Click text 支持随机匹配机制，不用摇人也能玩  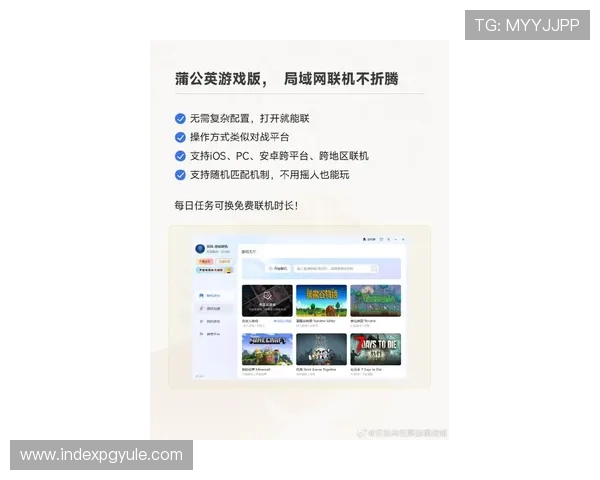270,175
